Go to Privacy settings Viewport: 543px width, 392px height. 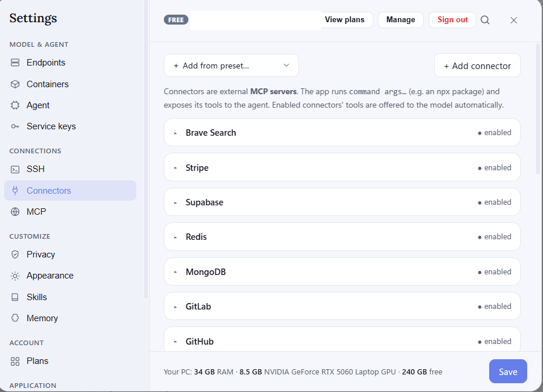[x=70, y=255]
